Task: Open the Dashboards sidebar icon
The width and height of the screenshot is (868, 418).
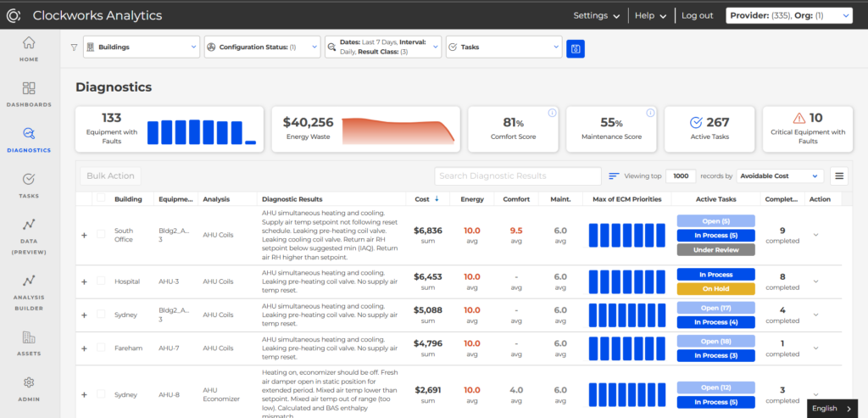Action: [29, 88]
